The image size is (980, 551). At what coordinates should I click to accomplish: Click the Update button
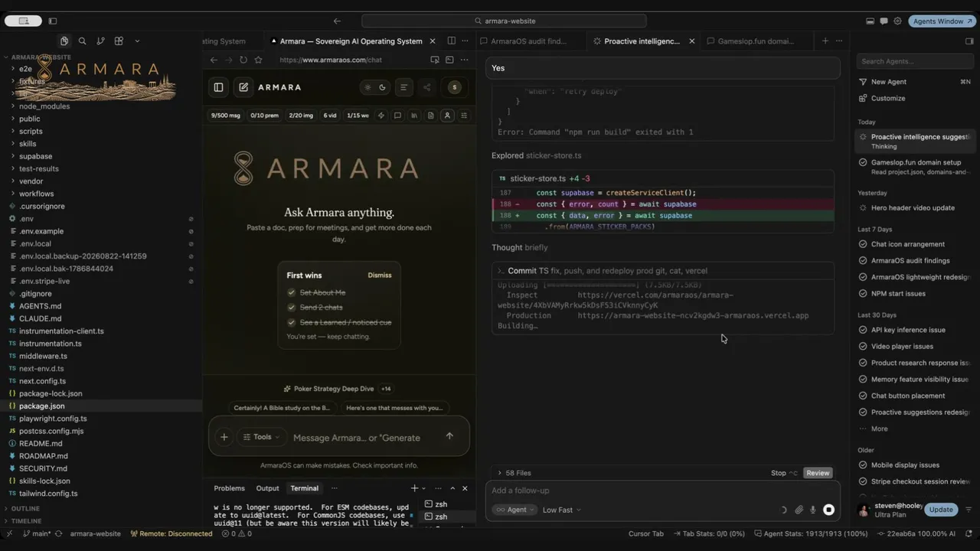tap(941, 510)
